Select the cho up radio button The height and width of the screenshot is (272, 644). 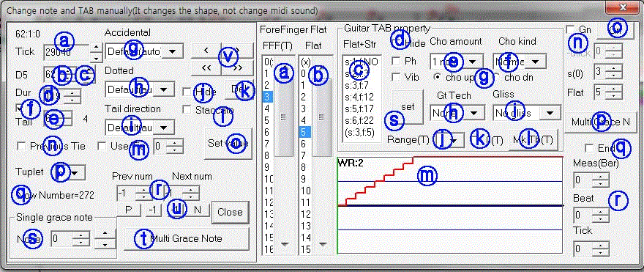438,76
